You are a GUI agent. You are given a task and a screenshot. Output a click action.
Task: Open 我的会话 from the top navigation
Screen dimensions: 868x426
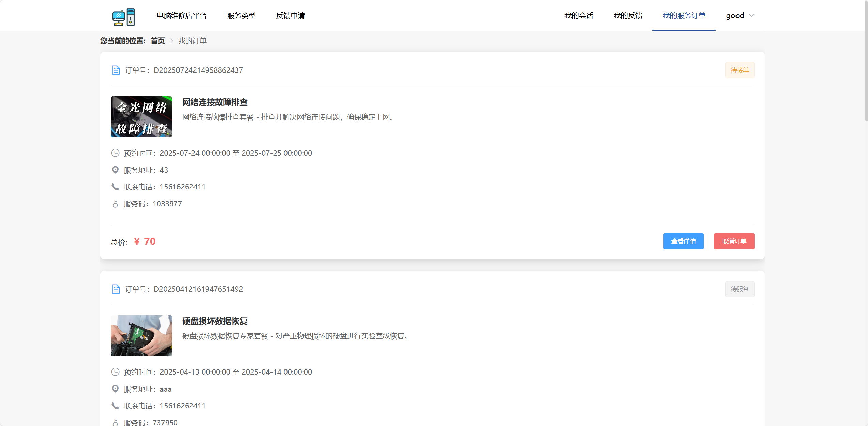[x=578, y=15]
